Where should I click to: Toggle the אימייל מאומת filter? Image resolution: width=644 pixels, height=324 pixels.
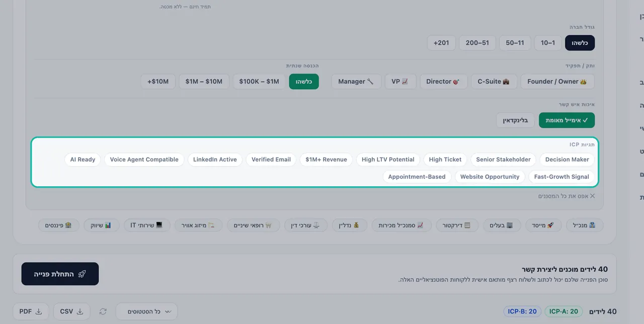(x=567, y=120)
